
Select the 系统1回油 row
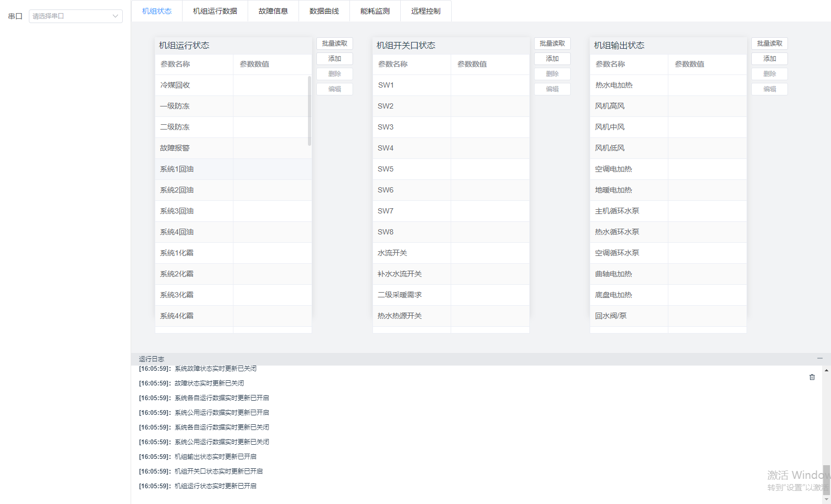pyautogui.click(x=233, y=169)
